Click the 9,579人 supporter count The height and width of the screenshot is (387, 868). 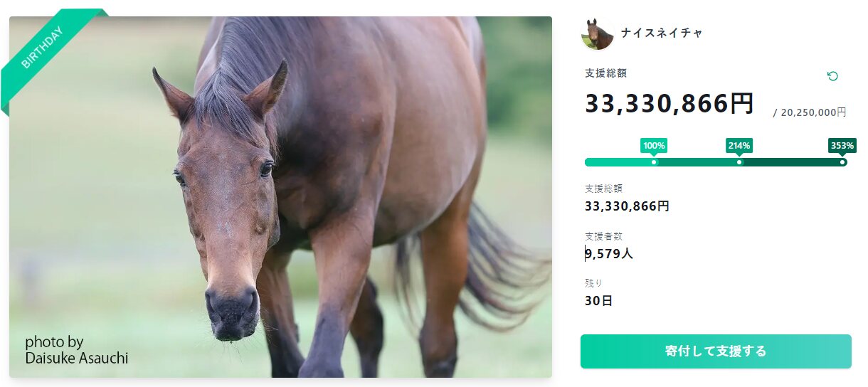click(609, 253)
